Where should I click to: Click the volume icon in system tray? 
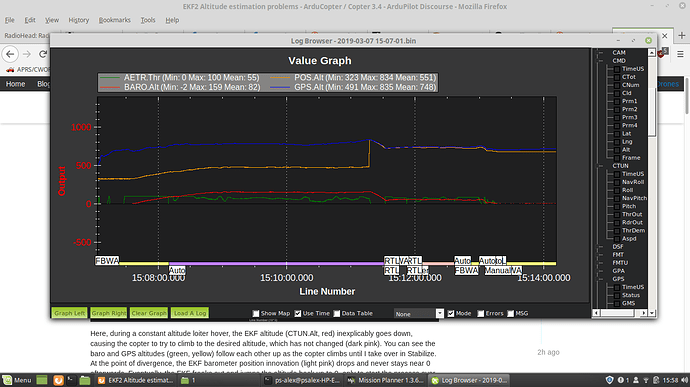(x=684, y=380)
